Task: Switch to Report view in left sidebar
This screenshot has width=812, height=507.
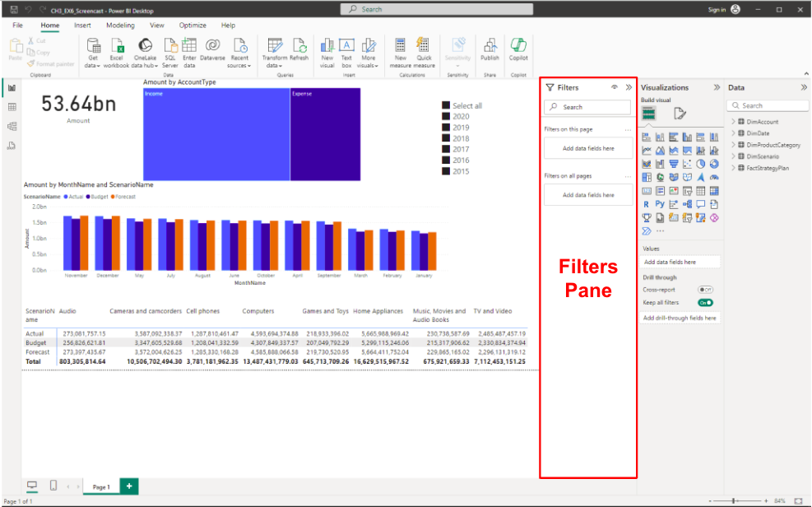Action: point(12,88)
